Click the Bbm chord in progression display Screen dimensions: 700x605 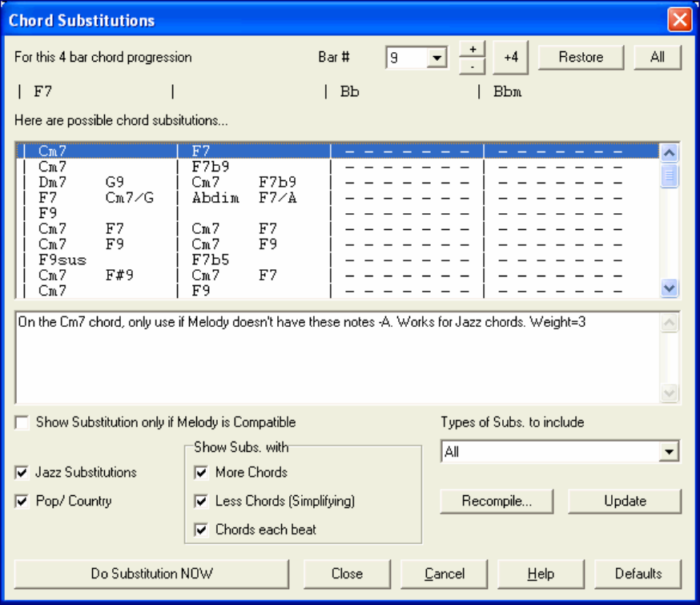click(507, 91)
